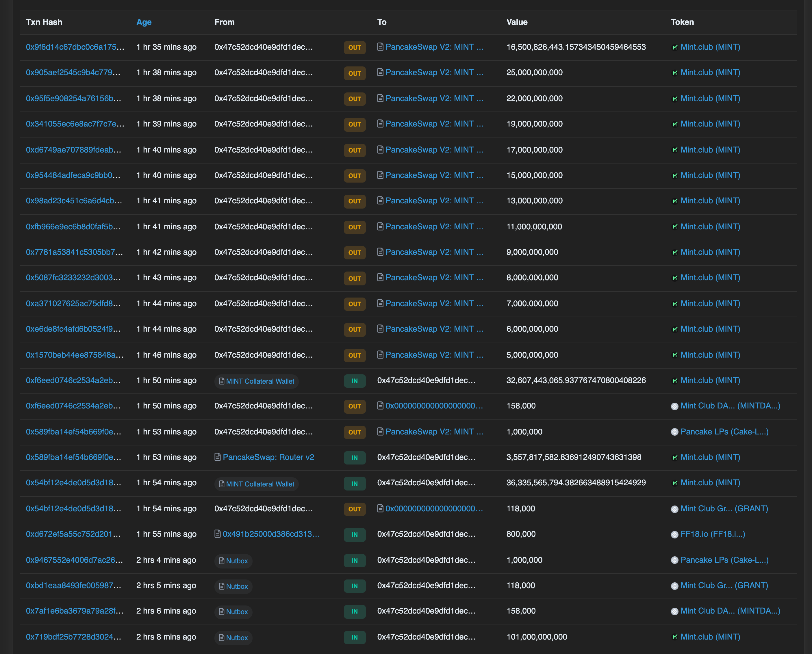Click MINT token icon in 101,000,000,000 row

coord(674,637)
